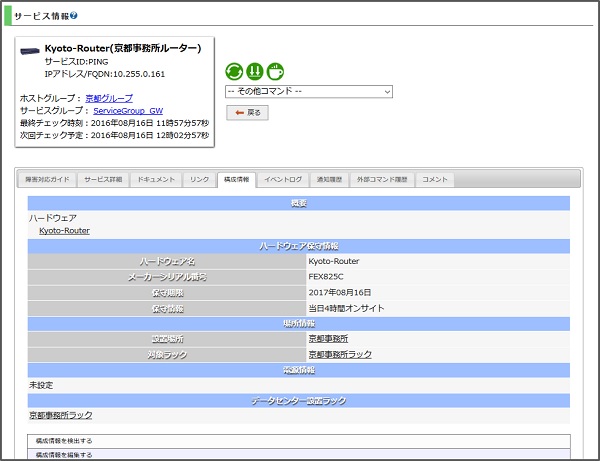Click the 電源情報 section header

click(298, 370)
